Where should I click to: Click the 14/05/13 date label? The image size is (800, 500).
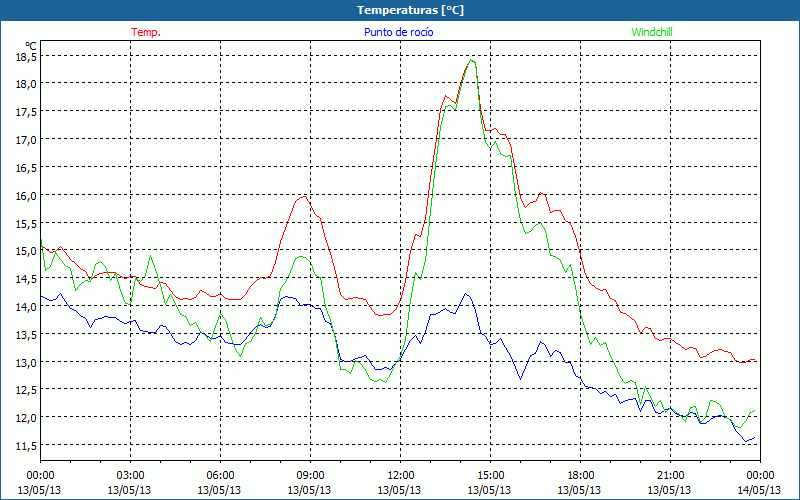pos(759,490)
